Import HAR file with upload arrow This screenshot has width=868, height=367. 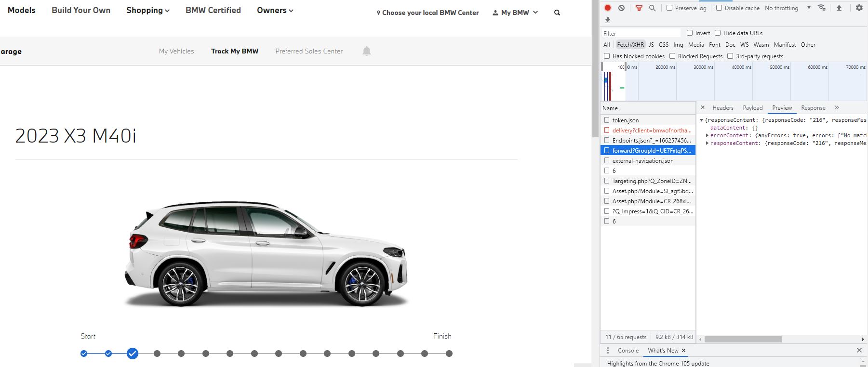[x=839, y=8]
